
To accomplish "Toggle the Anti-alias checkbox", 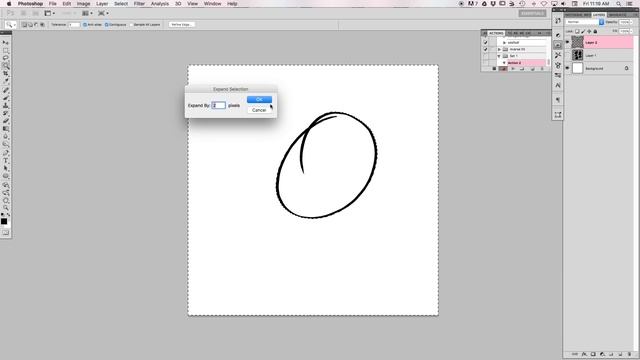I will pos(85,25).
